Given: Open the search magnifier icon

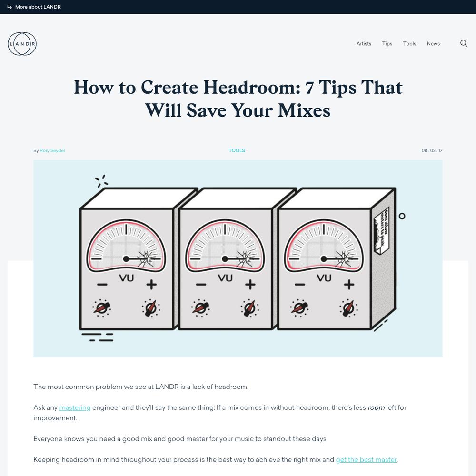Looking at the screenshot, I should [x=464, y=43].
